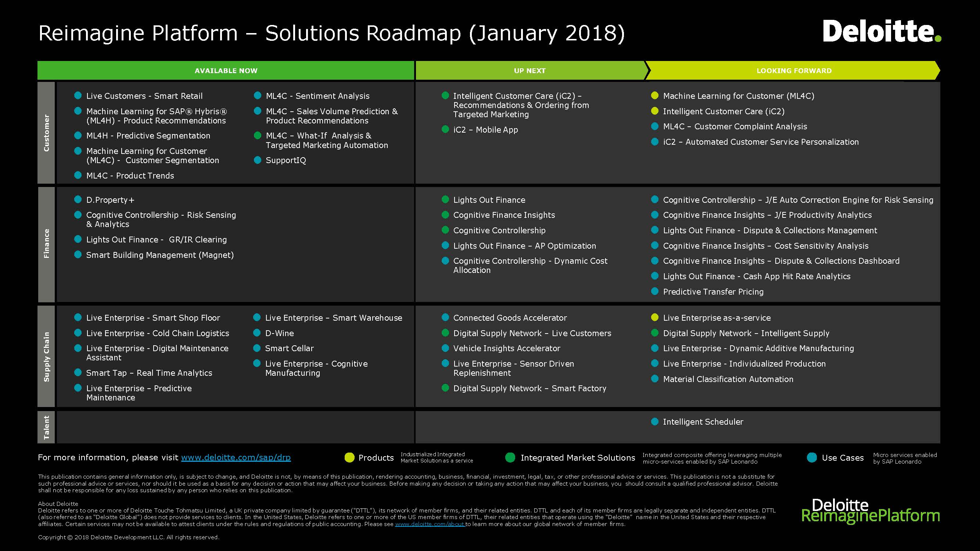Image resolution: width=980 pixels, height=551 pixels.
Task: Select Cognitive Controllership - Dynamic Cost Allocation
Action: 530,266
